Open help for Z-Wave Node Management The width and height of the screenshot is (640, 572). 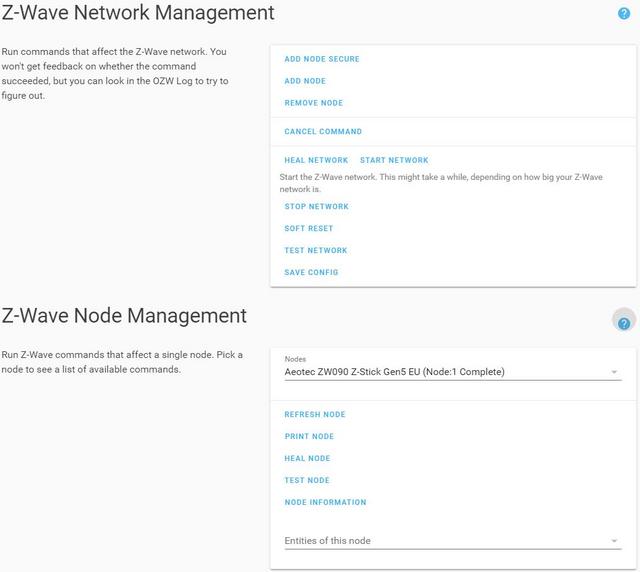(624, 323)
